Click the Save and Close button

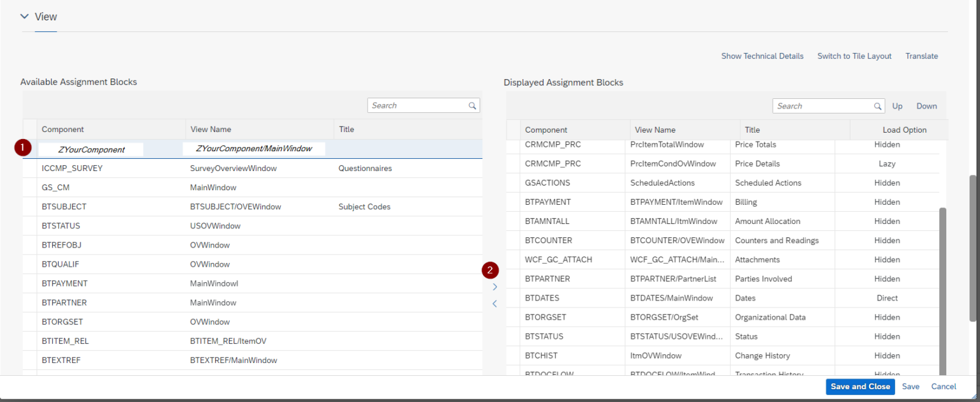coord(860,387)
